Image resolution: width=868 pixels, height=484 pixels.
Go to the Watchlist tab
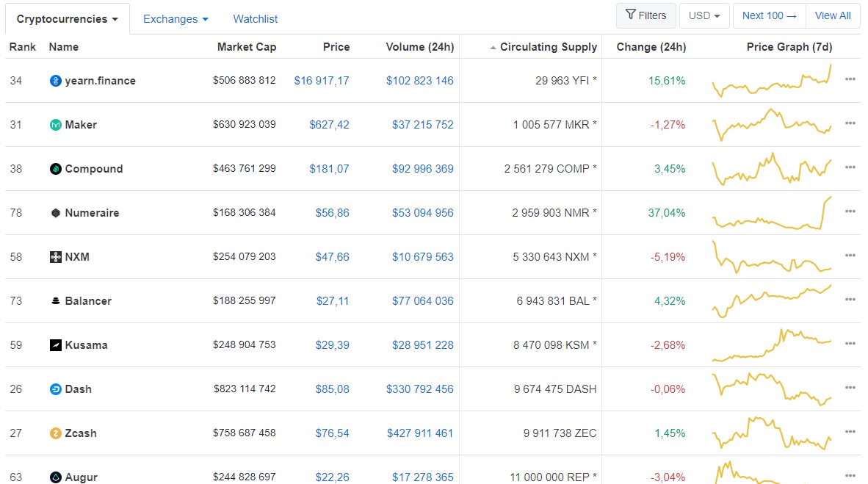click(256, 19)
